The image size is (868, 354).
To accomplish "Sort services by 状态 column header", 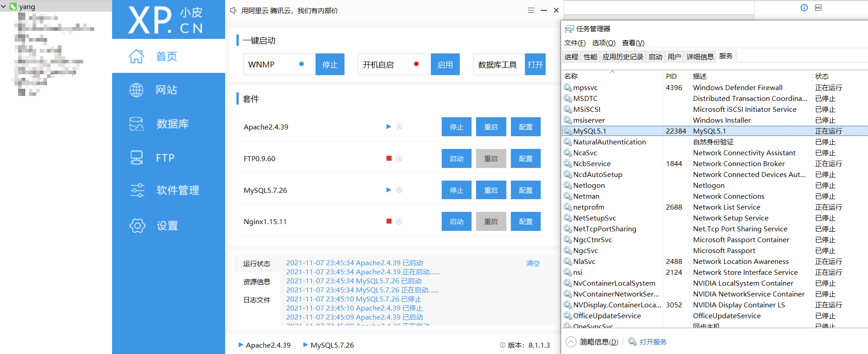I will 840,76.
